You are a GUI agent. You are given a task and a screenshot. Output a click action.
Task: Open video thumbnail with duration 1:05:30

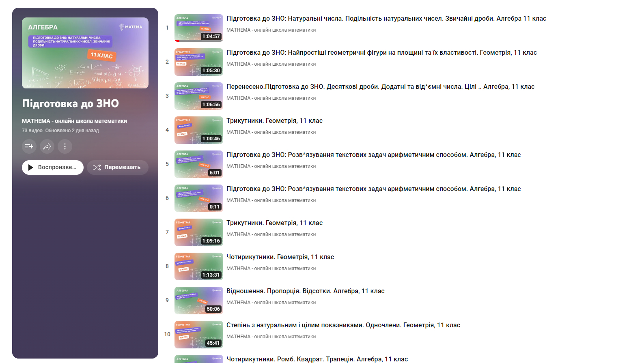click(199, 62)
